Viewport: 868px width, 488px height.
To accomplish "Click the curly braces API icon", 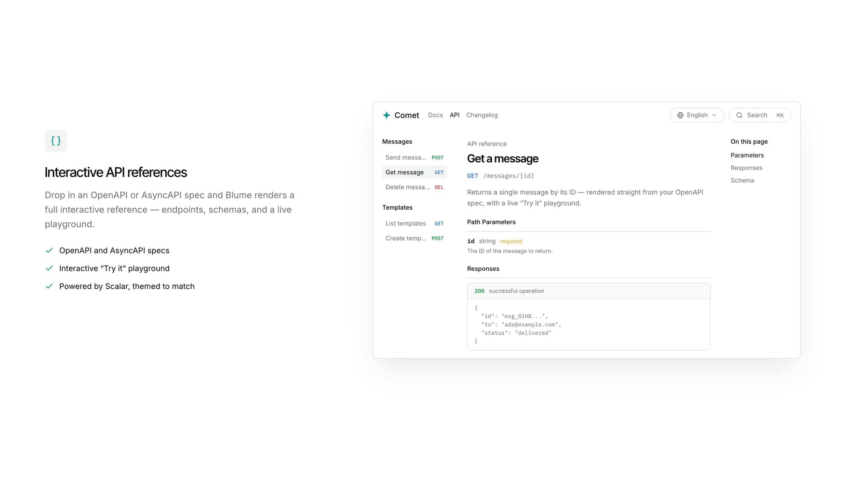I will (56, 141).
